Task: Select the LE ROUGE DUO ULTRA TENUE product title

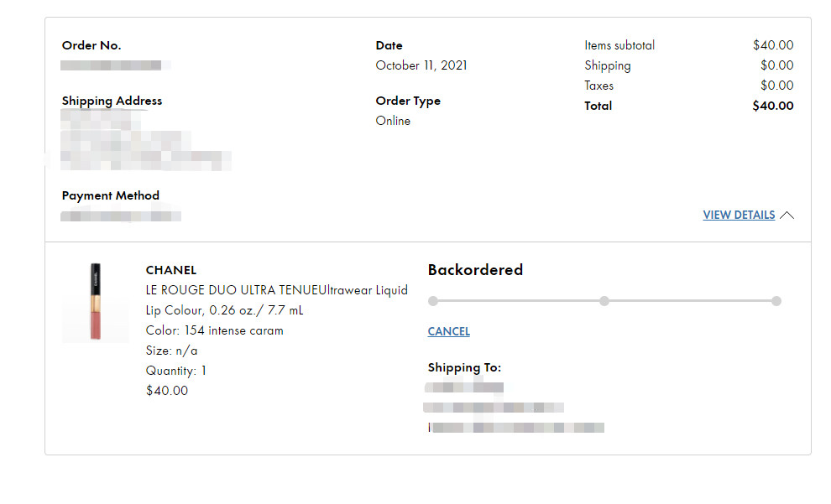Action: (x=276, y=290)
